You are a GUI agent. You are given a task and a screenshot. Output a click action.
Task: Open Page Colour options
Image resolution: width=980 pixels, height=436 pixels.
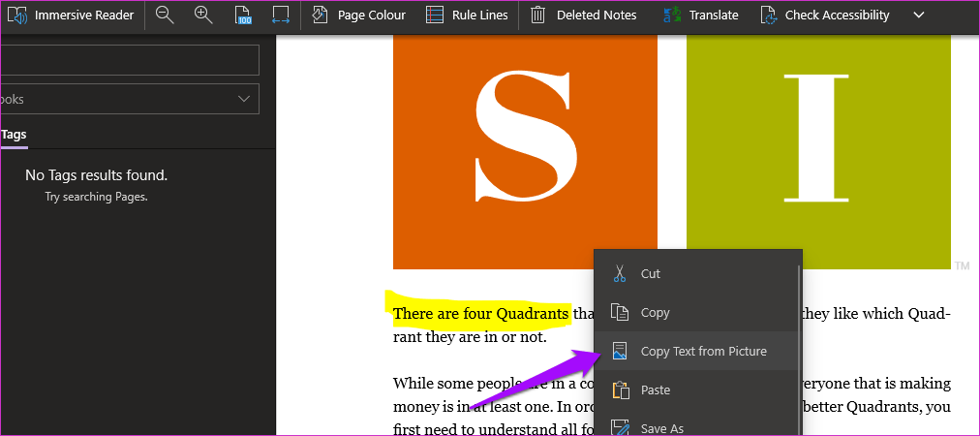(358, 15)
